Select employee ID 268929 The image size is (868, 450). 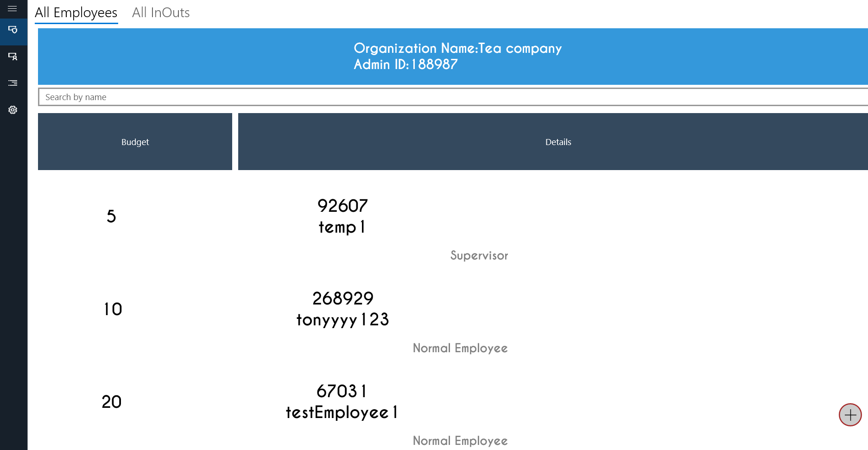point(343,298)
